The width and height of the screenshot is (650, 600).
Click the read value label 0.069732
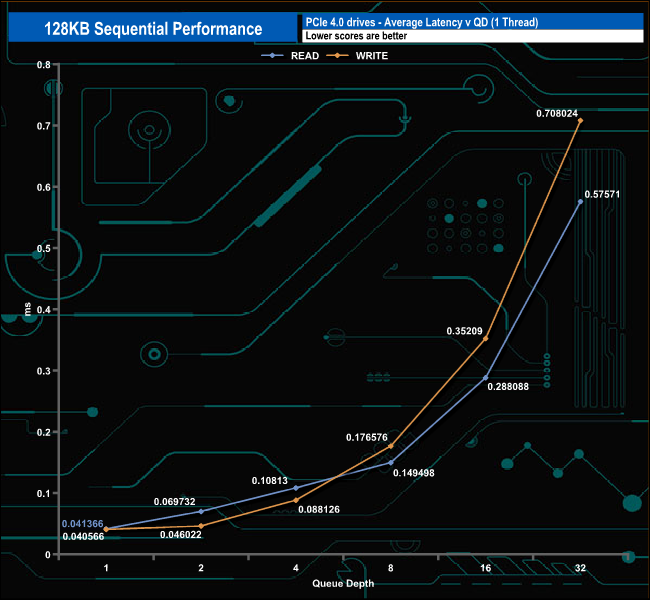click(x=175, y=502)
